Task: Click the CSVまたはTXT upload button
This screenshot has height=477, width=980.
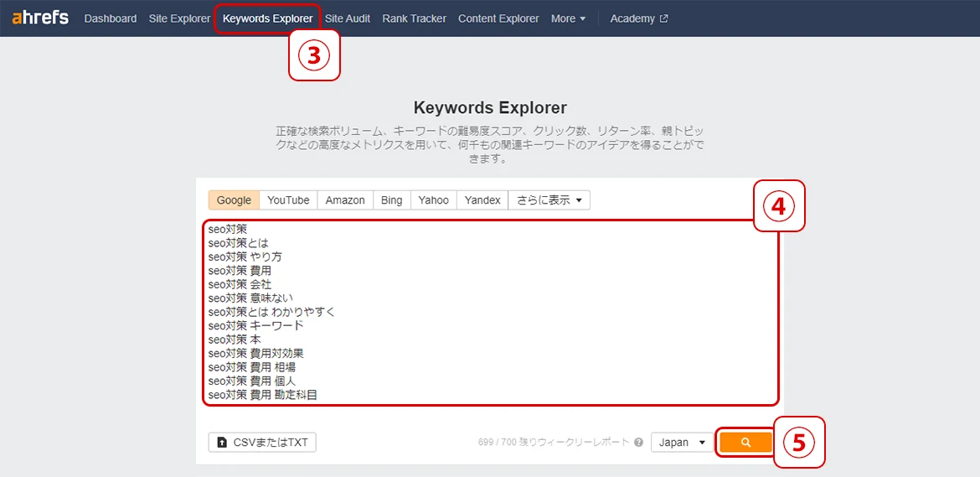Action: [262, 442]
